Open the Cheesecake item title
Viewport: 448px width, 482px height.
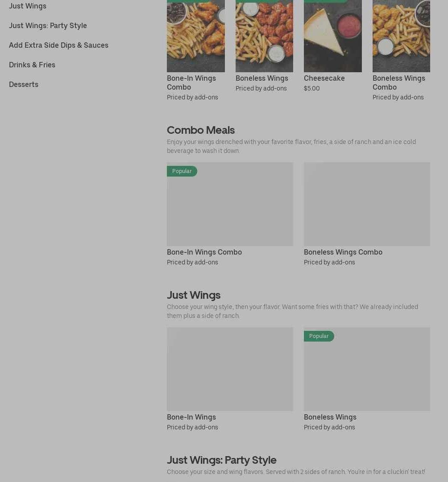coord(324,78)
